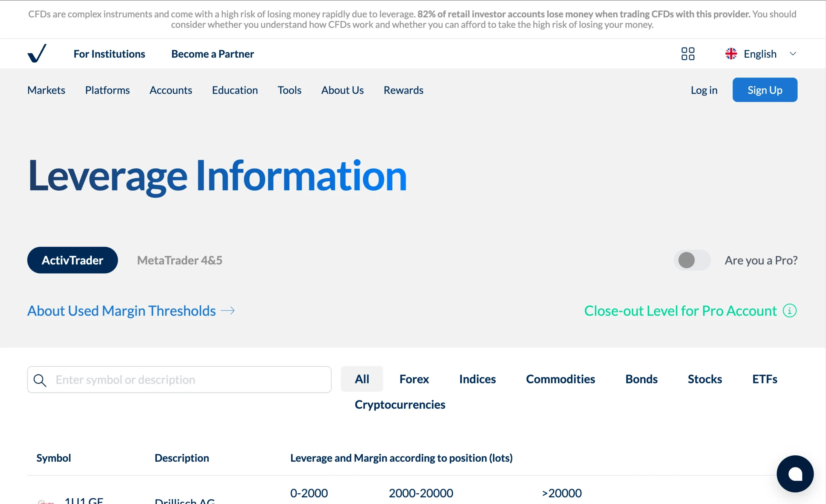This screenshot has height=504, width=826.
Task: Filter instruments by Forex
Action: [x=414, y=379]
